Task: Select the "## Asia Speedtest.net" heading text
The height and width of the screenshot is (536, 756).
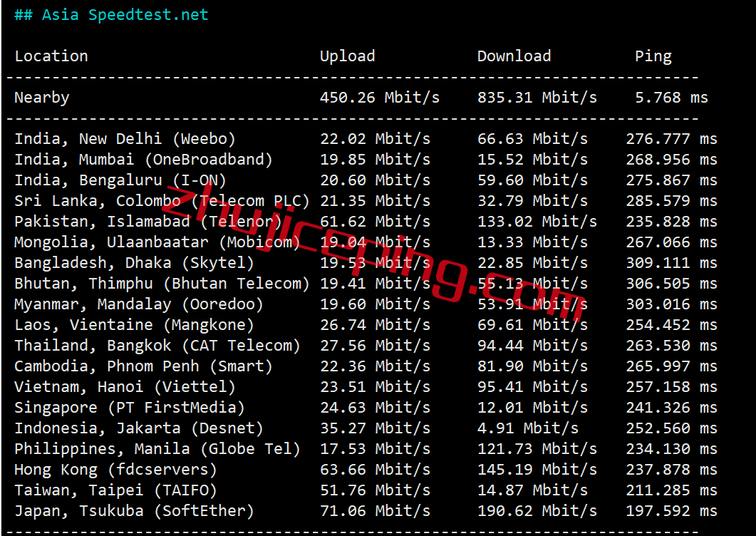Action: click(111, 15)
